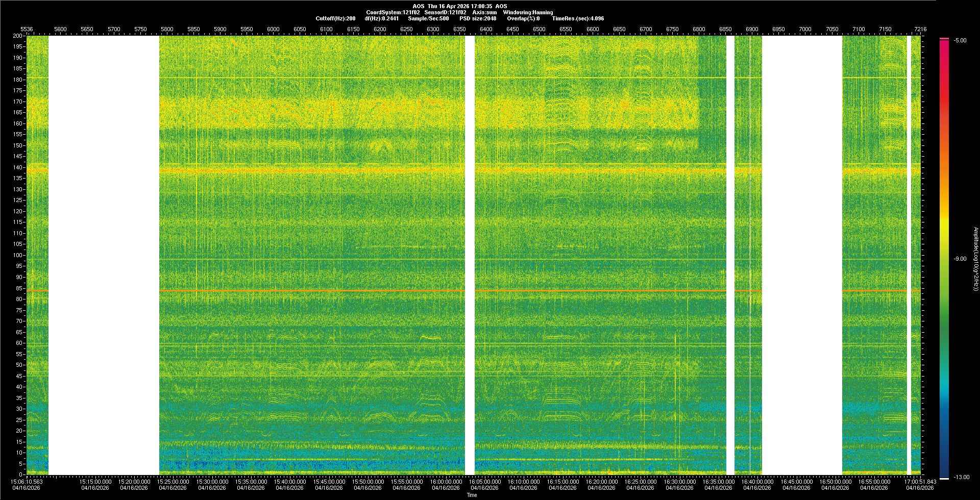Click the TimeRes.(sec):4.096 parameter
The image size is (980, 500).
point(578,18)
